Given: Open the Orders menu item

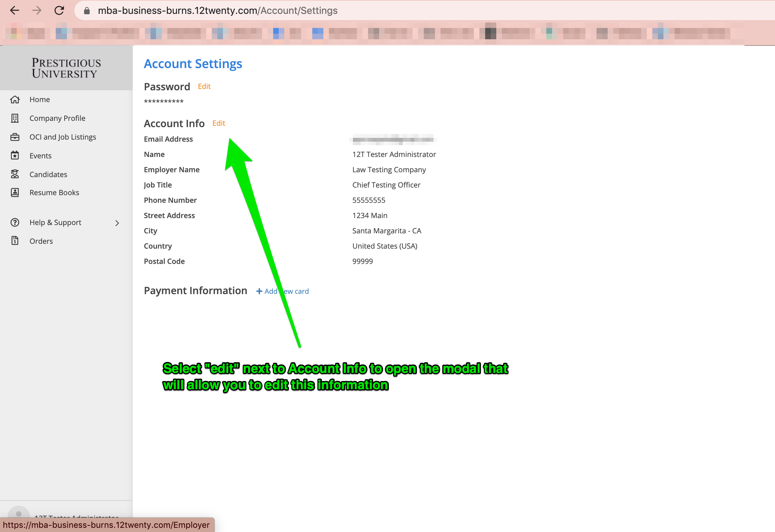Looking at the screenshot, I should click(x=41, y=241).
